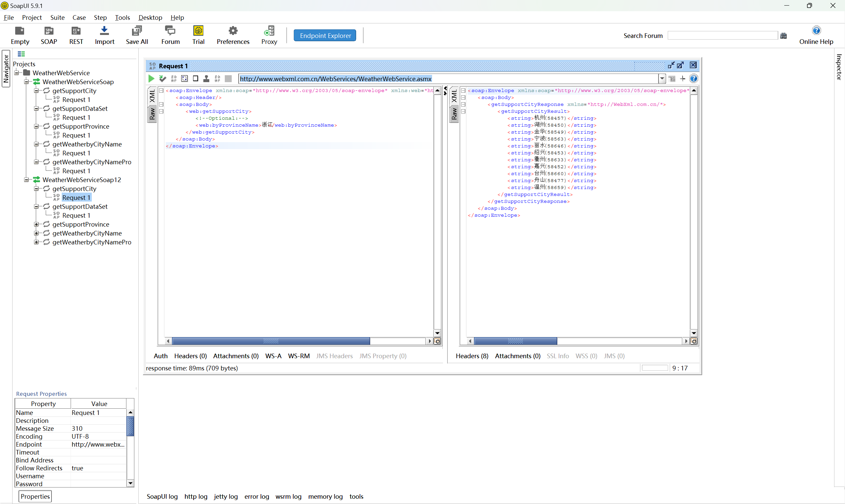The image size is (845, 504).
Task: Open the Auth request tab
Action: [160, 356]
